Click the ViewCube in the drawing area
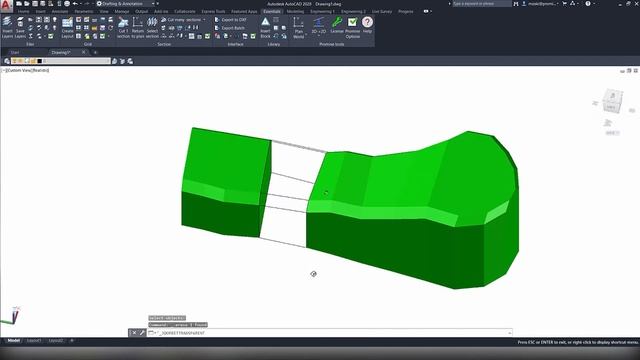 [x=613, y=101]
